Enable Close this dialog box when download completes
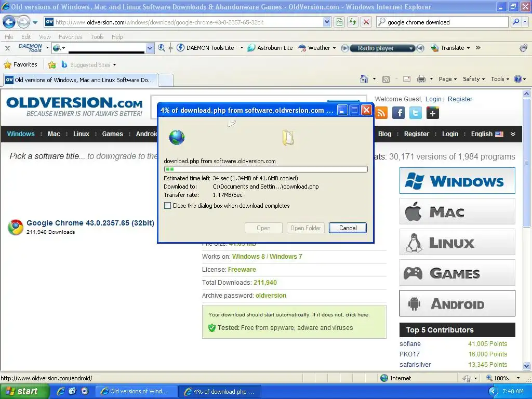 [x=168, y=206]
